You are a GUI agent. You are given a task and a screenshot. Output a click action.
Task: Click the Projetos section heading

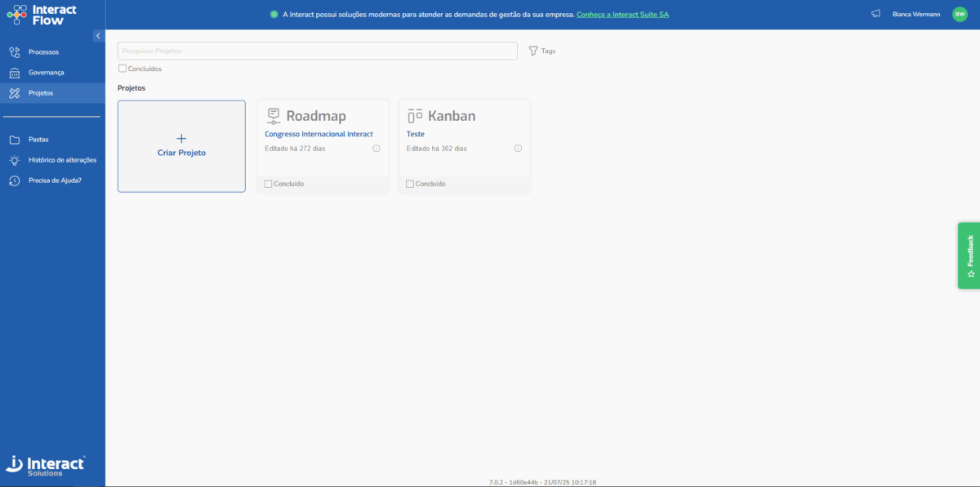[x=131, y=87]
